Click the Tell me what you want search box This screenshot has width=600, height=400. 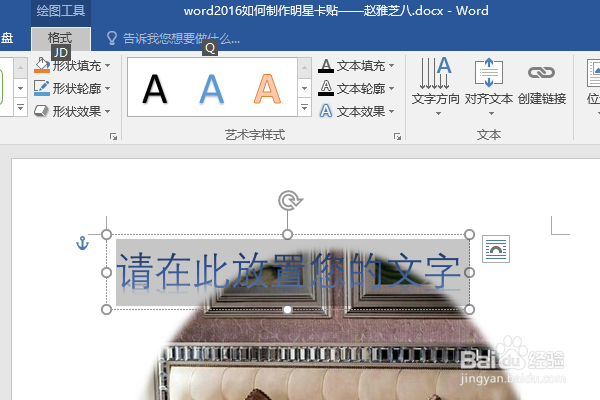point(181,38)
